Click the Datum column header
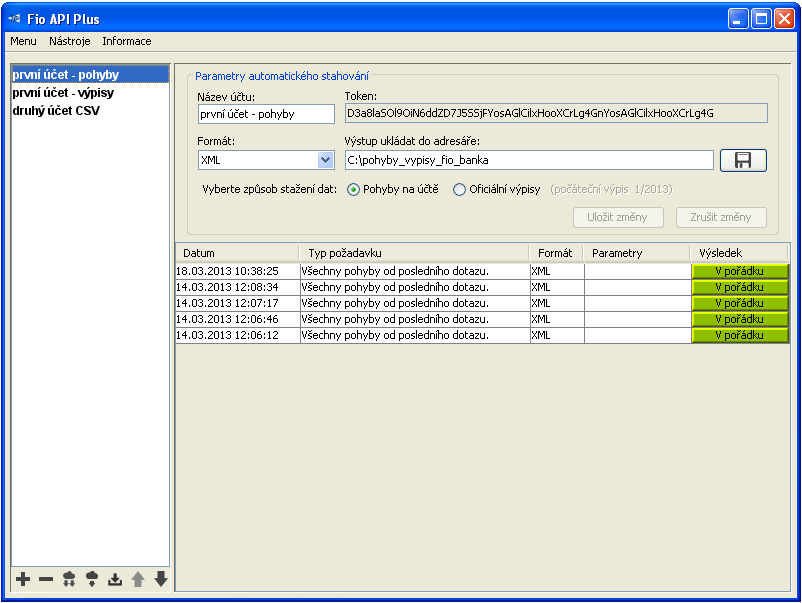This screenshot has width=802, height=603. click(237, 253)
